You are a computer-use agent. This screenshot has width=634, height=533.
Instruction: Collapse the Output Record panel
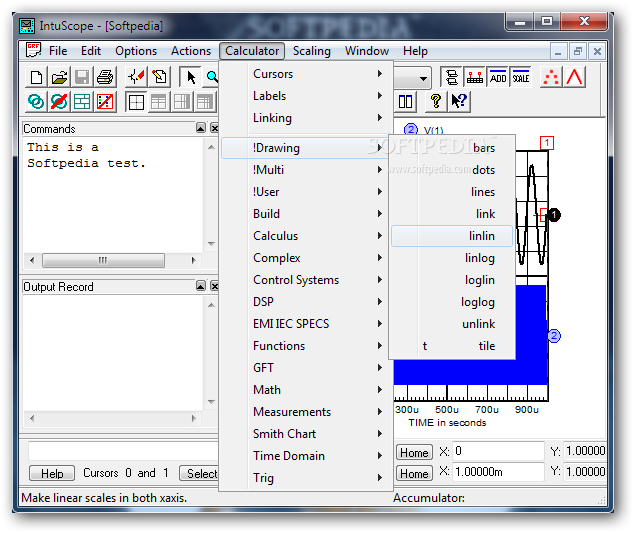point(201,286)
